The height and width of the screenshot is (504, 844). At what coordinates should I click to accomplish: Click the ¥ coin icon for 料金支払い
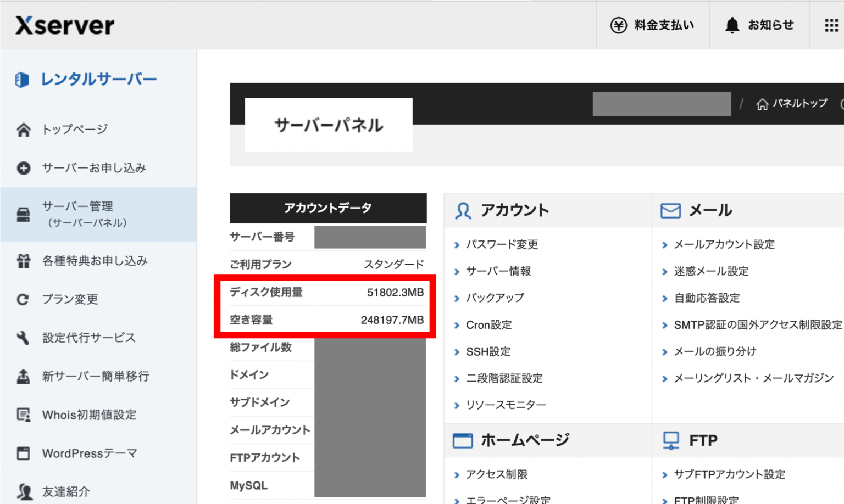tap(618, 25)
